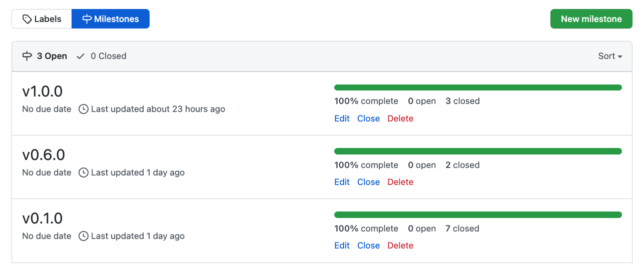Screen dimensions: 644x274
Task: Click the milestone icon beside 3 Open
Action: point(28,56)
